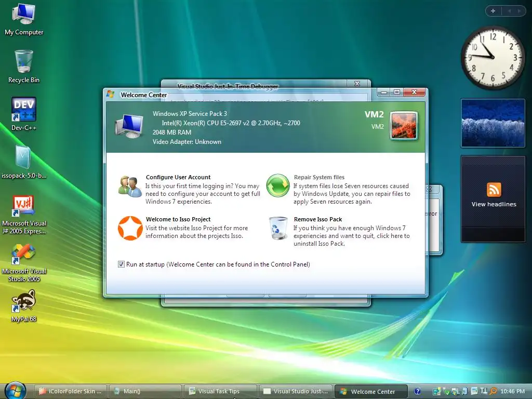The height and width of the screenshot is (399, 532).
Task: Switch to Visual Studio Just-... taskbar window
Action: [x=295, y=391]
